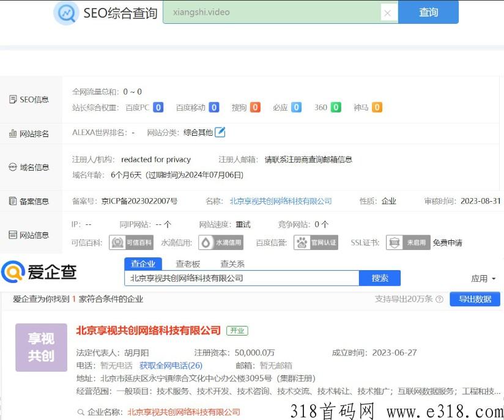
Task: Click the SEO综合查询 magnifier logo icon
Action: pos(66,13)
